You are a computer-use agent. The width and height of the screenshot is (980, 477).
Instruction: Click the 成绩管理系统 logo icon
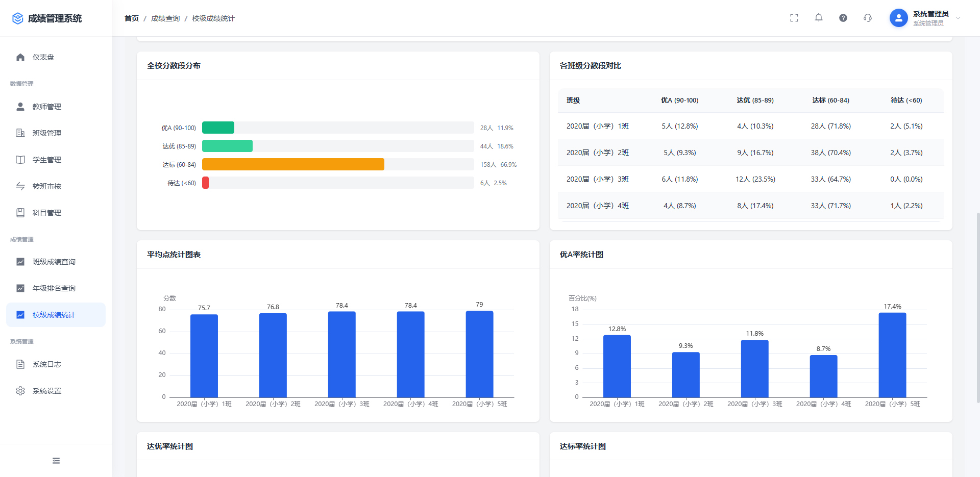[18, 18]
